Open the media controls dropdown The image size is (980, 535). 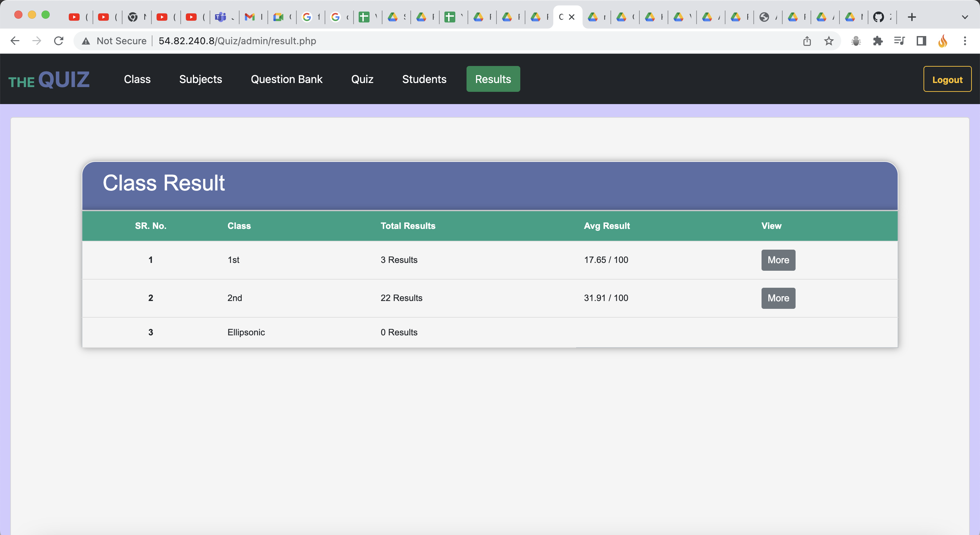pos(899,41)
